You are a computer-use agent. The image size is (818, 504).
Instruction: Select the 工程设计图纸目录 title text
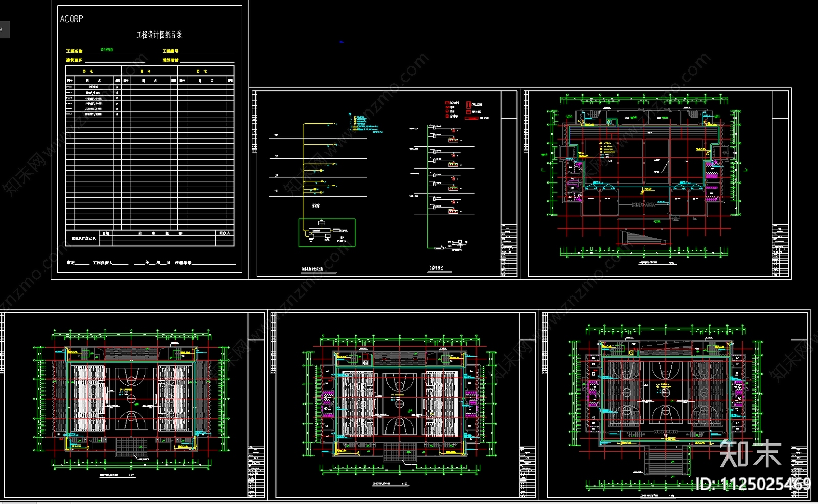point(159,35)
